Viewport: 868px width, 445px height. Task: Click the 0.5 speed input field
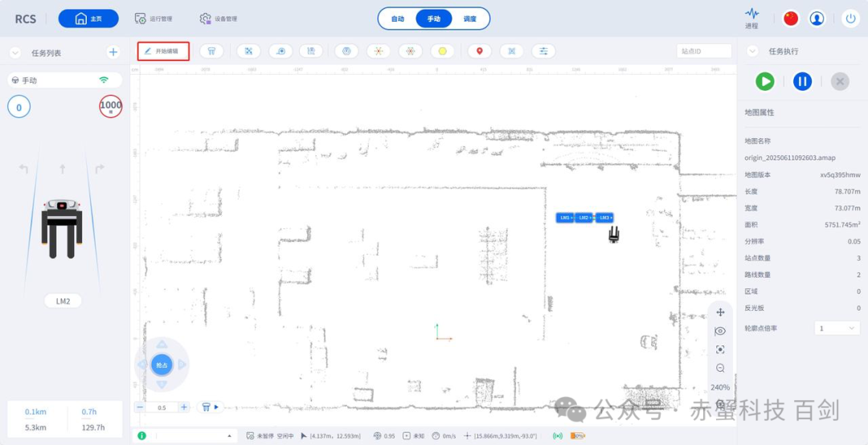point(162,406)
